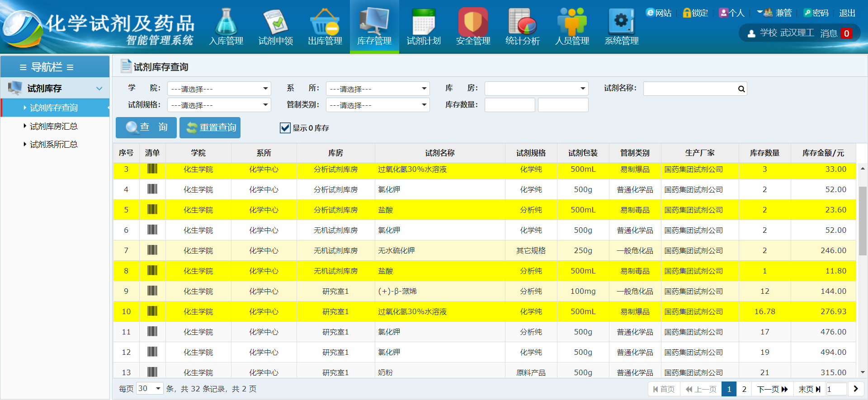
Task: Select 试剂库存查询 in sidebar
Action: click(x=55, y=108)
